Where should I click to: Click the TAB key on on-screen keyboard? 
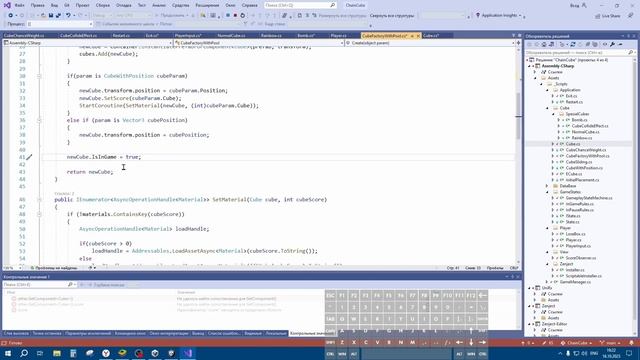330,318
